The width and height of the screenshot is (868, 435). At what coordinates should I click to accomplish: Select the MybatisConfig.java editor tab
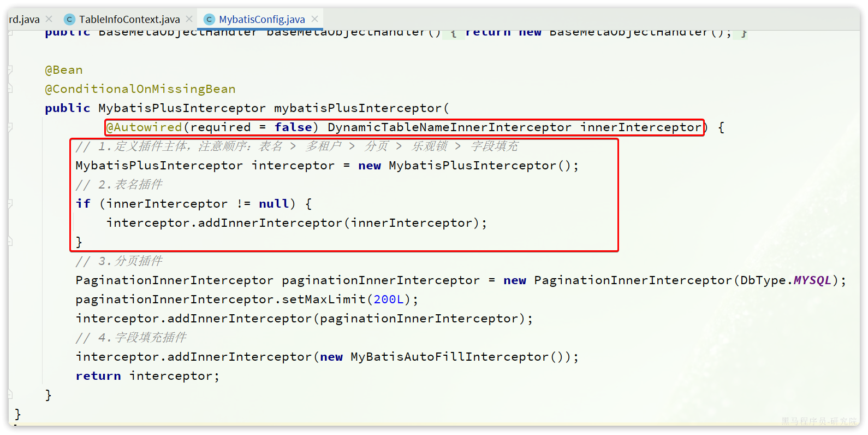(x=261, y=19)
